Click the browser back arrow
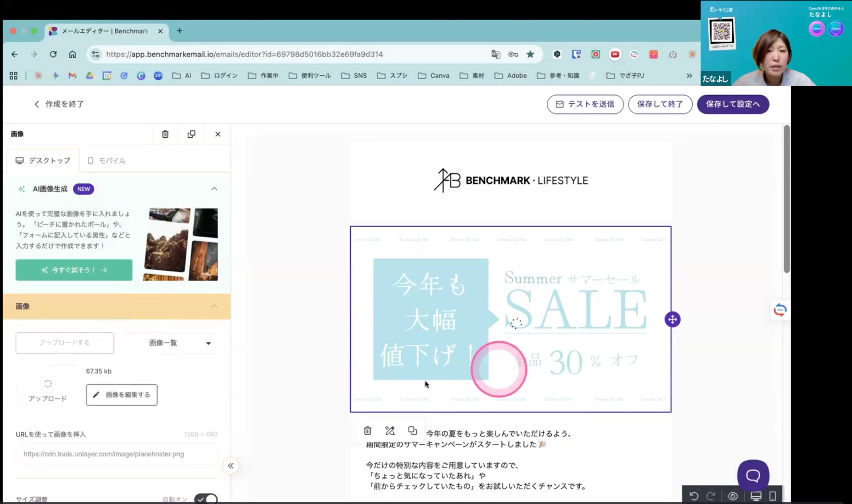The width and height of the screenshot is (852, 504). click(15, 54)
